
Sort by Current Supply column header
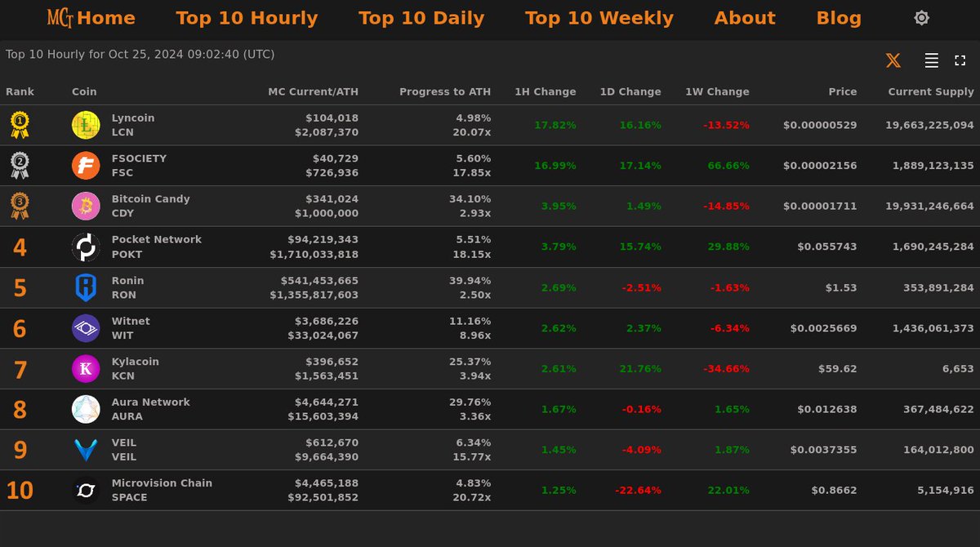(931, 91)
